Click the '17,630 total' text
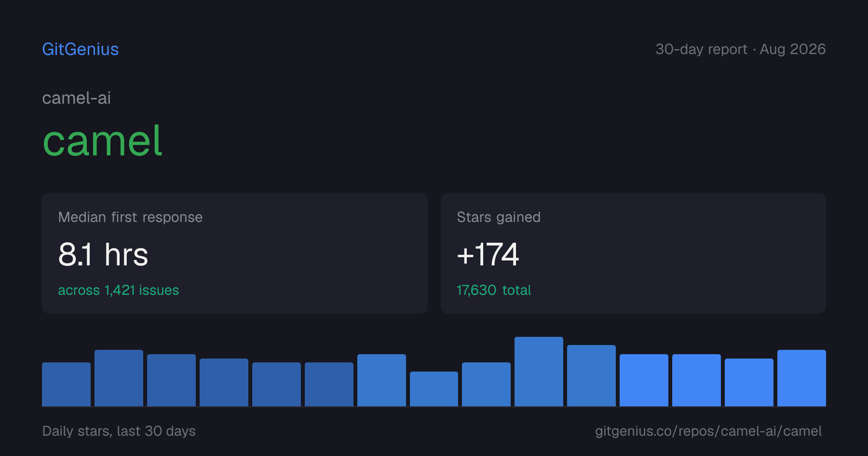 tap(494, 290)
